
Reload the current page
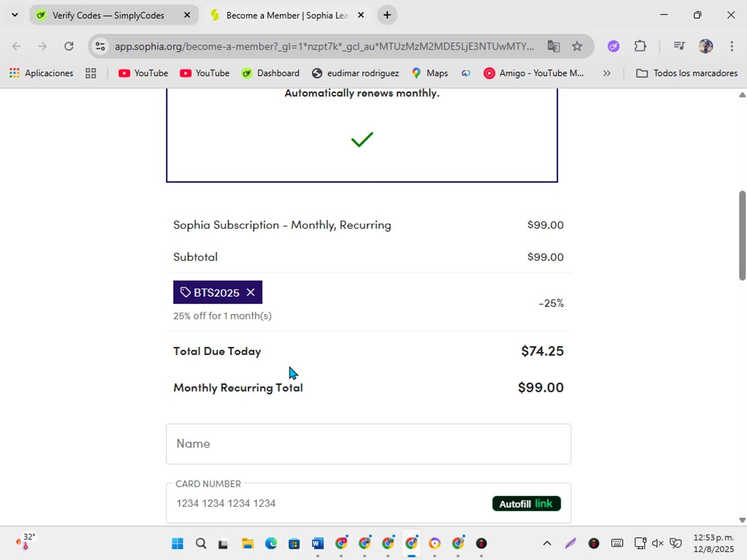click(x=69, y=46)
